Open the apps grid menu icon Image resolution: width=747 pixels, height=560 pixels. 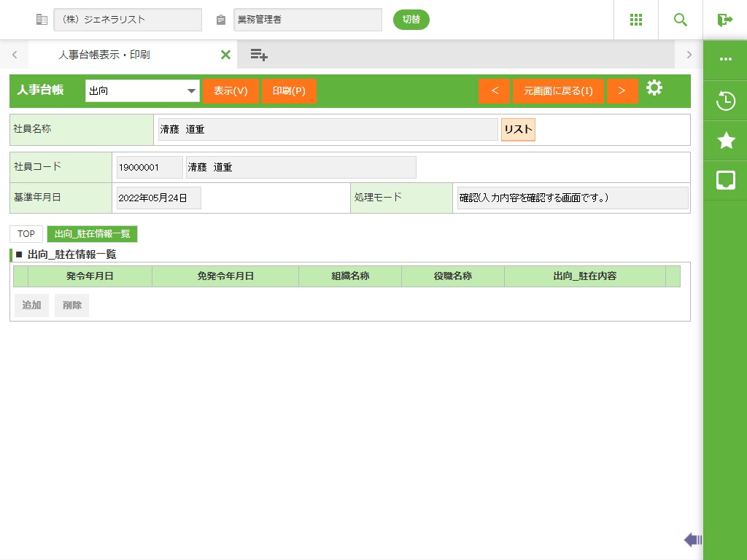(635, 20)
